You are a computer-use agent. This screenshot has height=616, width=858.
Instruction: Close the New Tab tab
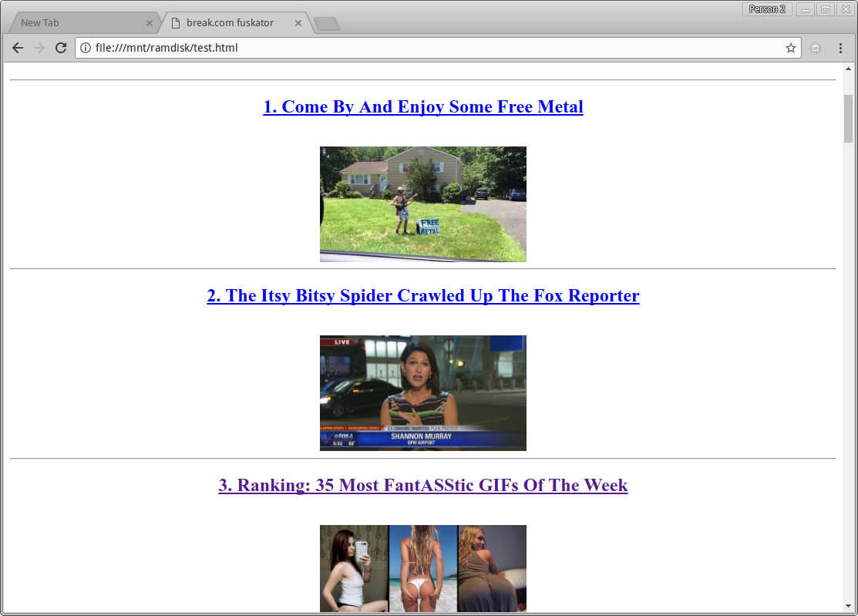coord(149,23)
